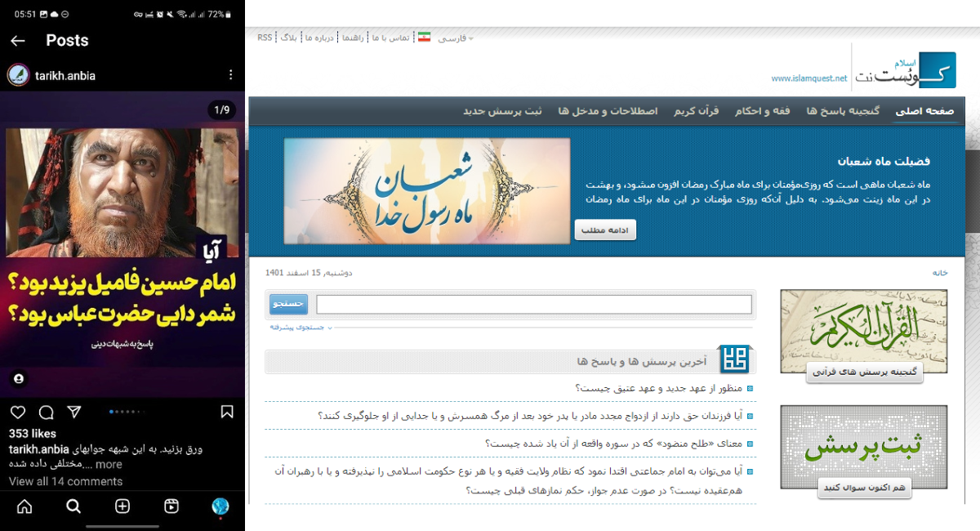Tap the back arrow beside Posts
This screenshot has height=531, width=980.
pos(18,41)
